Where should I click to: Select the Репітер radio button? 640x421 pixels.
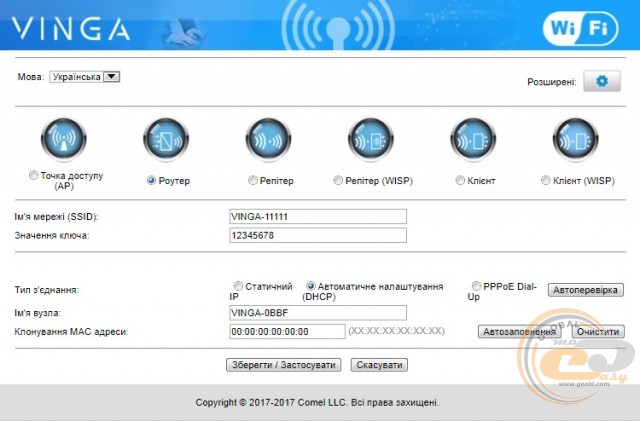(x=252, y=181)
